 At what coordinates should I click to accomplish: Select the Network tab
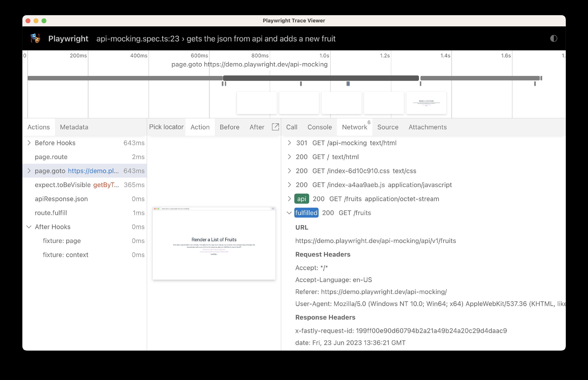tap(355, 127)
